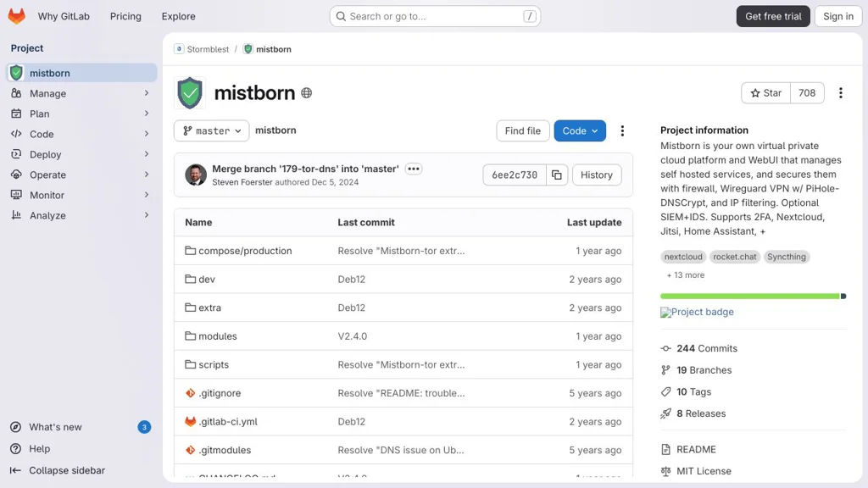Click the Sign in button
Screen dimensions: 868x488
(838, 16)
